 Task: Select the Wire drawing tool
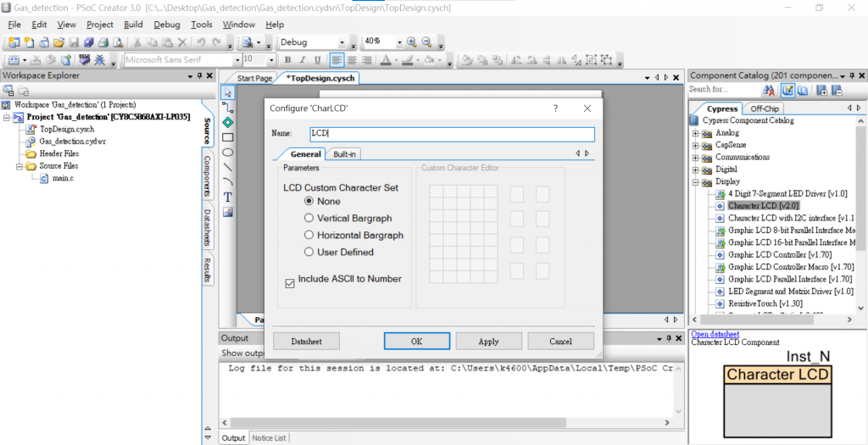tap(227, 107)
